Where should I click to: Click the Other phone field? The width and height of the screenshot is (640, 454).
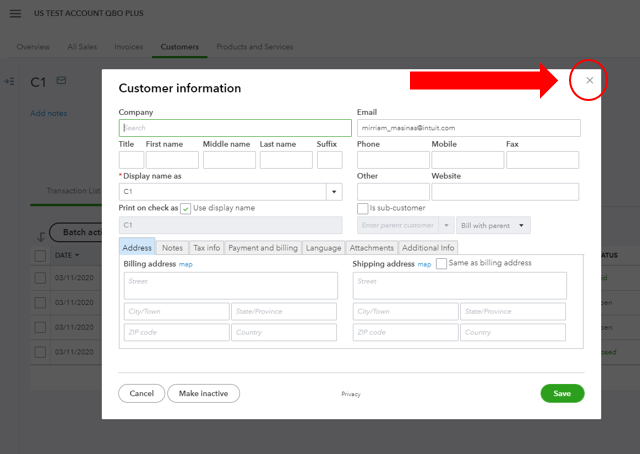point(393,192)
